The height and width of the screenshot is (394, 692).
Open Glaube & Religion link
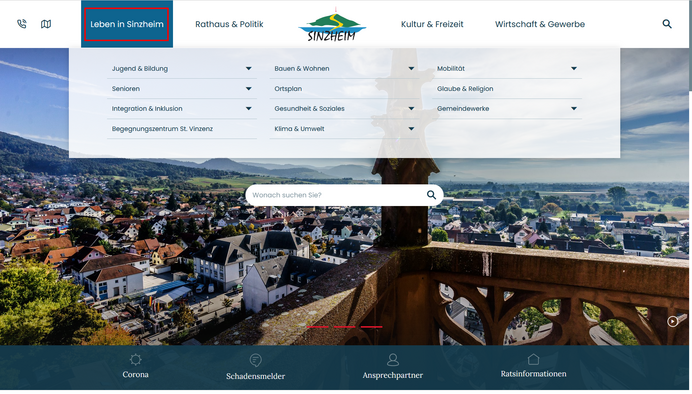tap(465, 89)
